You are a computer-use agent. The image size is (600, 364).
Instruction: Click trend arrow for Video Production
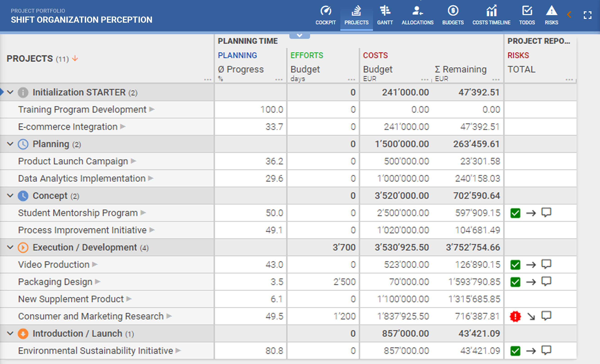coord(531,265)
